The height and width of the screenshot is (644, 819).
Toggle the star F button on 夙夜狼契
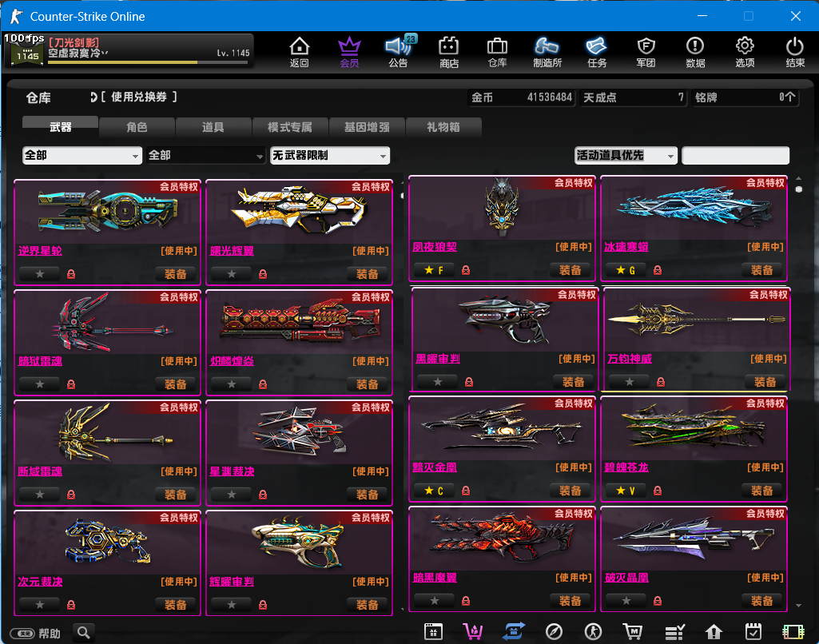pos(434,270)
